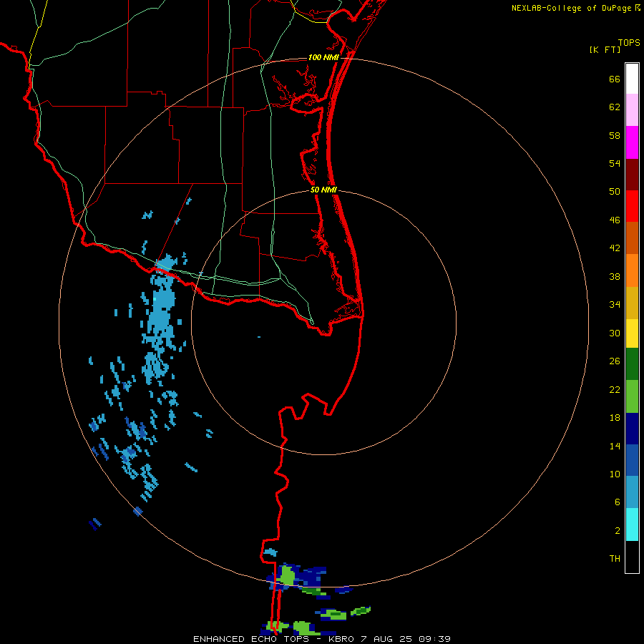The height and width of the screenshot is (644, 644).
Task: Click the magenta swatch near 58
Action: click(632, 142)
